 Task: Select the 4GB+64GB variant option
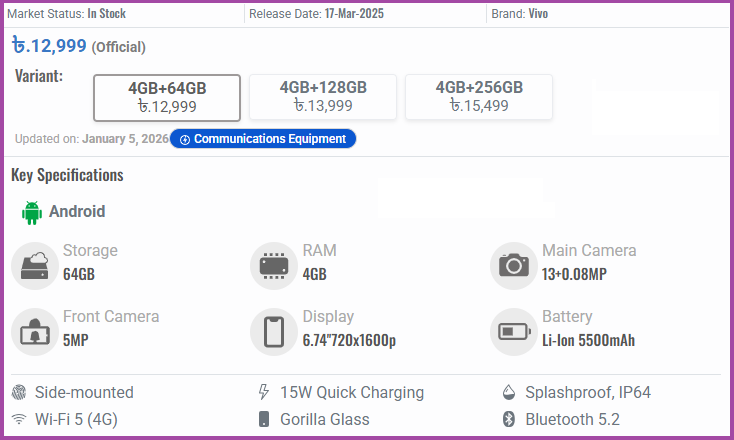pos(167,97)
